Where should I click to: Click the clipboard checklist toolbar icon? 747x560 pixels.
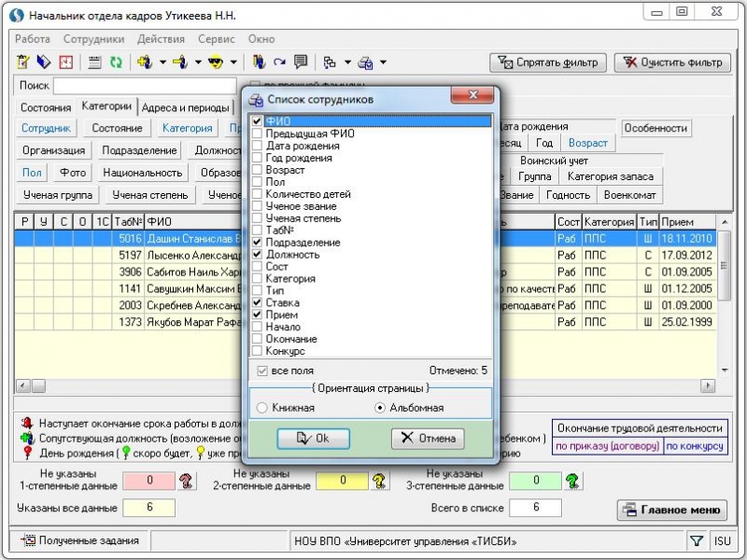(22, 62)
